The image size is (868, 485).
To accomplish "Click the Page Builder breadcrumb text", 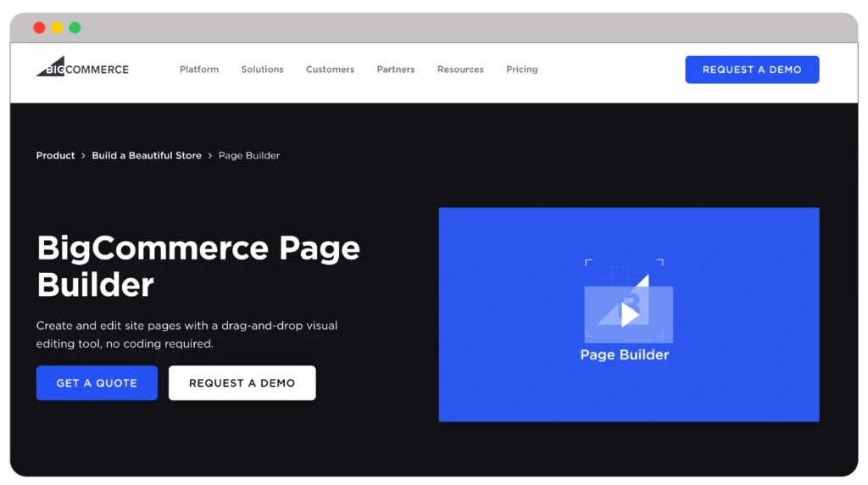I will click(x=249, y=155).
